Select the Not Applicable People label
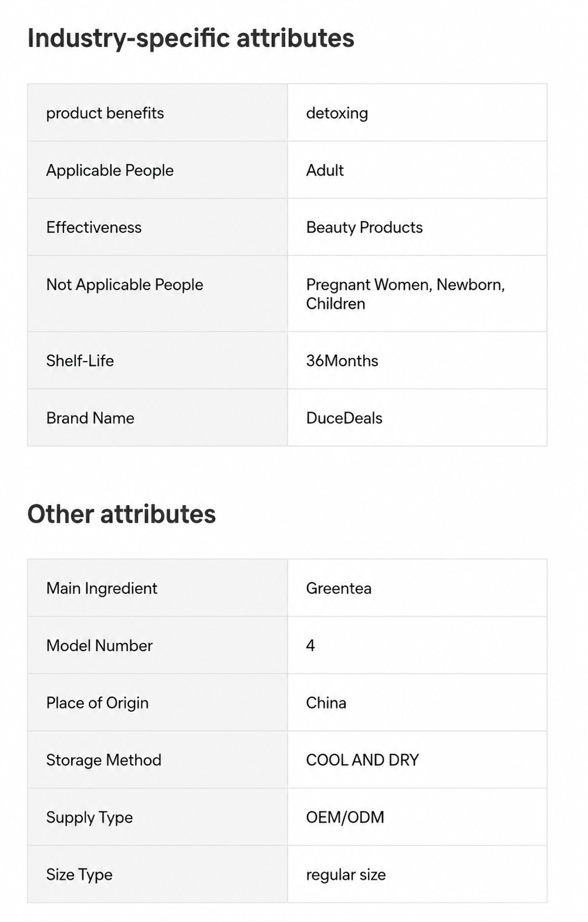The image size is (588, 922). click(x=124, y=285)
